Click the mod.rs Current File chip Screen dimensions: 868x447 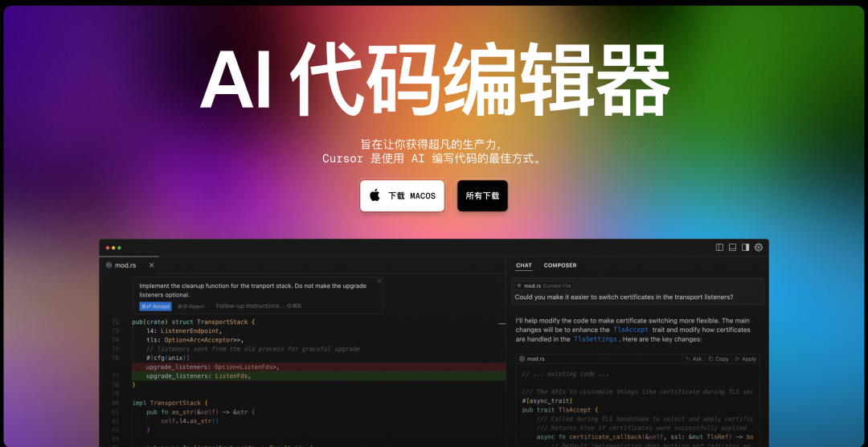coord(544,286)
